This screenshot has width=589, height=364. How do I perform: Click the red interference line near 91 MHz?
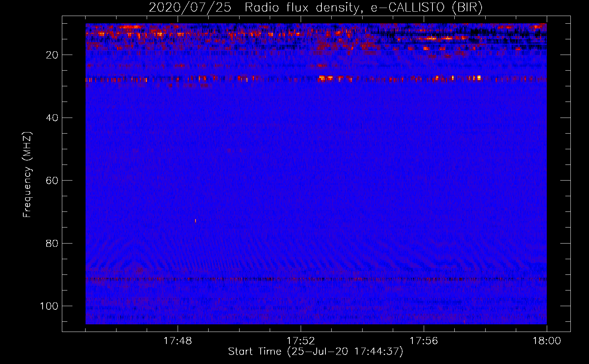click(316, 279)
